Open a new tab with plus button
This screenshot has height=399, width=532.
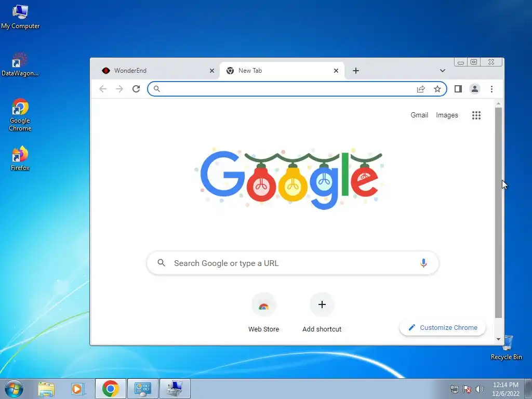tap(355, 71)
